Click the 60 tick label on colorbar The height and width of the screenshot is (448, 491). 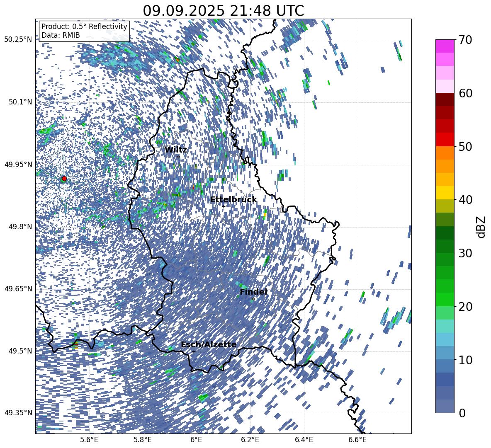coord(466,93)
